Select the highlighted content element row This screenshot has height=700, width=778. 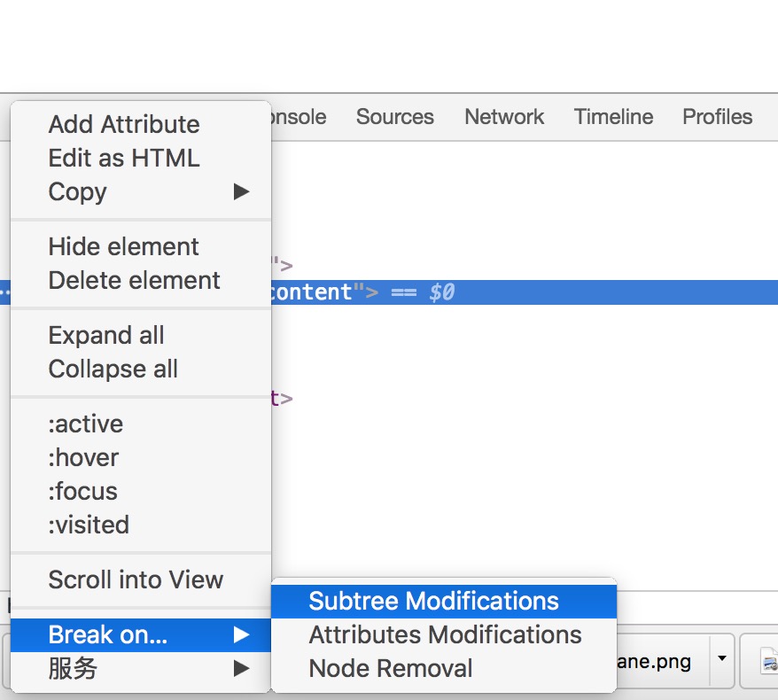point(525,292)
